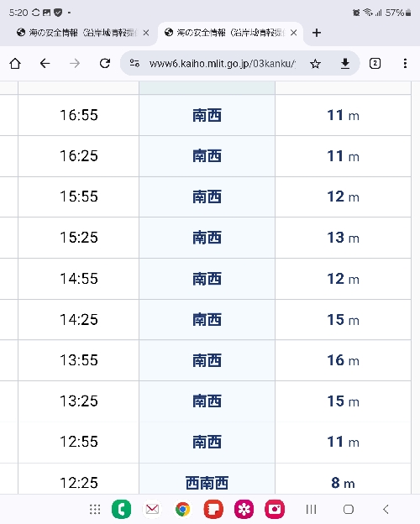Open the Chrome app in taskbar

[x=182, y=509]
